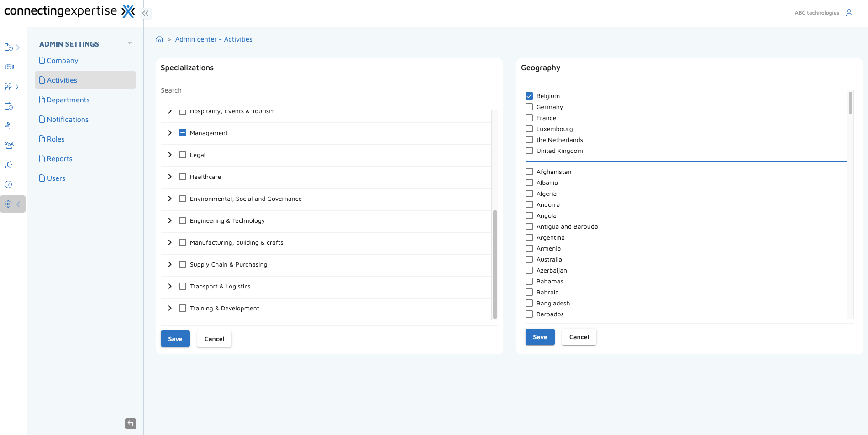Click the help question mark icon
This screenshot has width=868, height=435.
(x=8, y=184)
